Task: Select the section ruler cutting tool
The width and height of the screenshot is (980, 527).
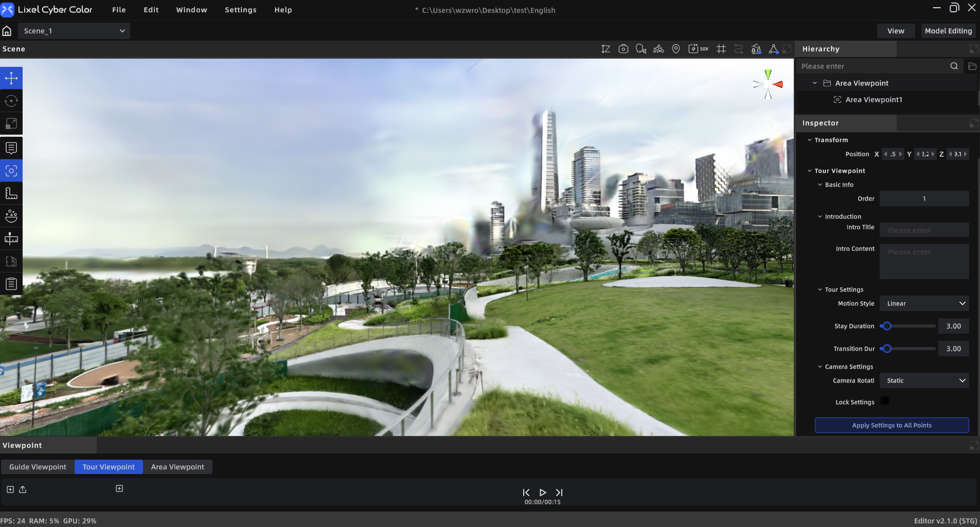Action: tap(11, 239)
